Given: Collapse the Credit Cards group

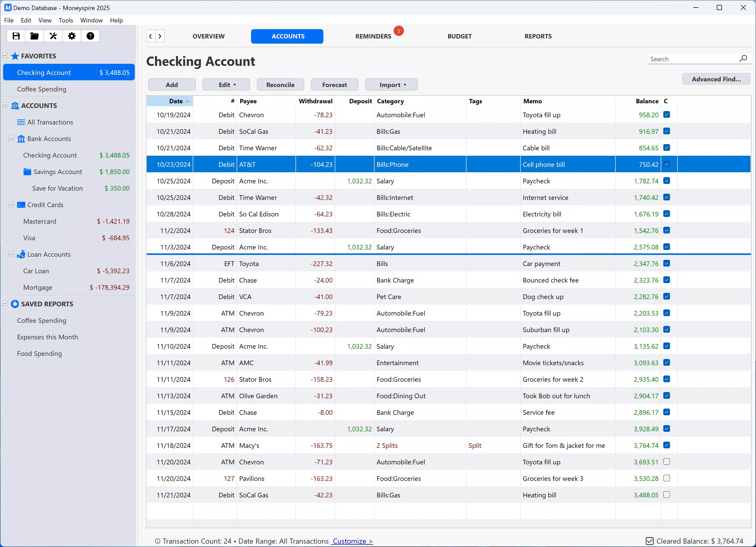Looking at the screenshot, I should click(11, 204).
